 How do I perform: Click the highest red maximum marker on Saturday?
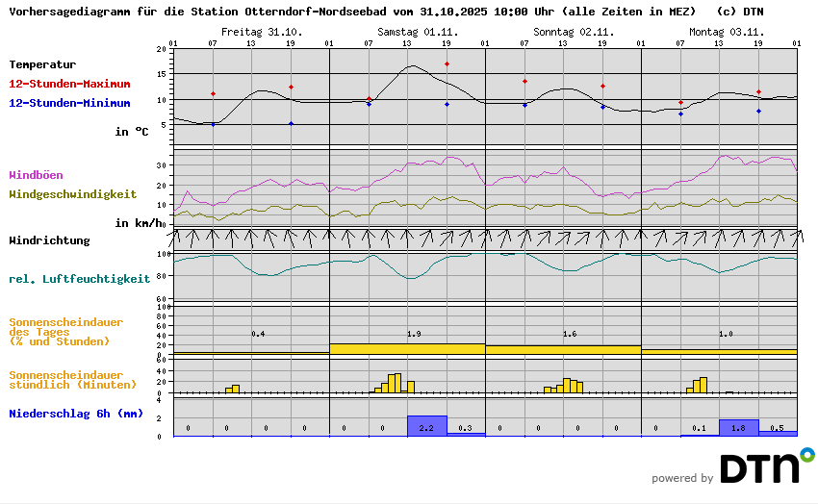(x=447, y=64)
